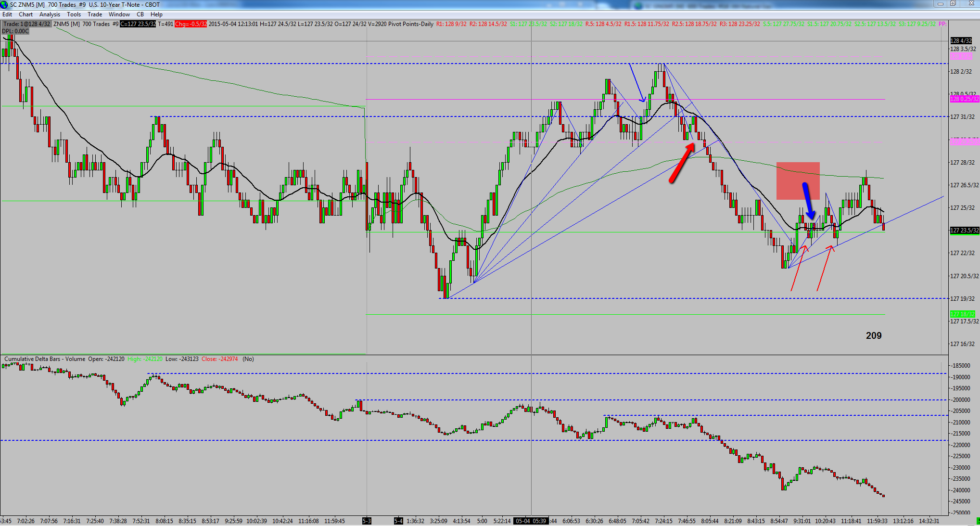The width and height of the screenshot is (980, 526).
Task: Open the Edit menu
Action: pyautogui.click(x=7, y=14)
